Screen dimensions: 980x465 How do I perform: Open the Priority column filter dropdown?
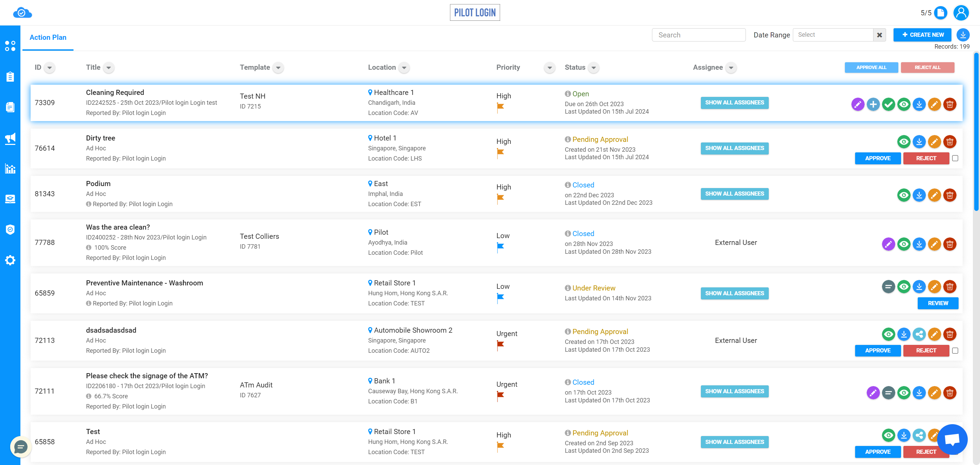(x=550, y=68)
